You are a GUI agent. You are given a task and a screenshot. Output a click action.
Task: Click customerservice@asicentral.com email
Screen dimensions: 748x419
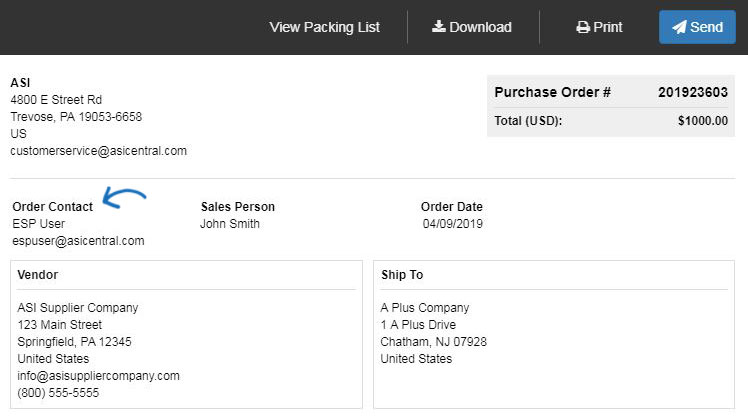click(x=98, y=151)
